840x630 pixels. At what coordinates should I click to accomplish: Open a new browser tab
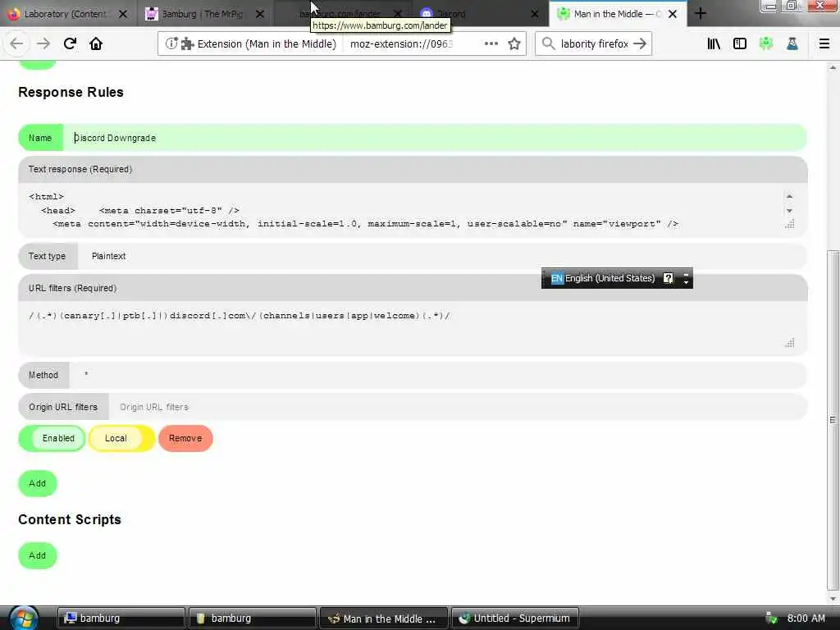pyautogui.click(x=701, y=14)
